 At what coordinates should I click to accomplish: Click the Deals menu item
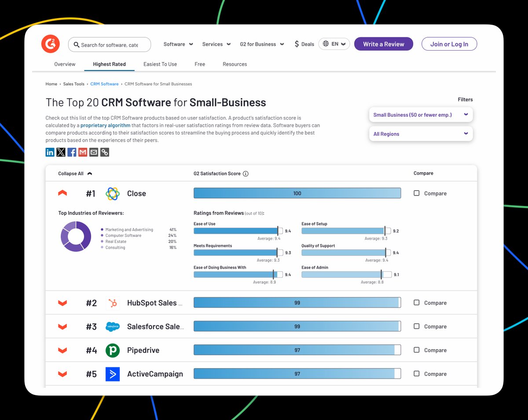click(304, 44)
